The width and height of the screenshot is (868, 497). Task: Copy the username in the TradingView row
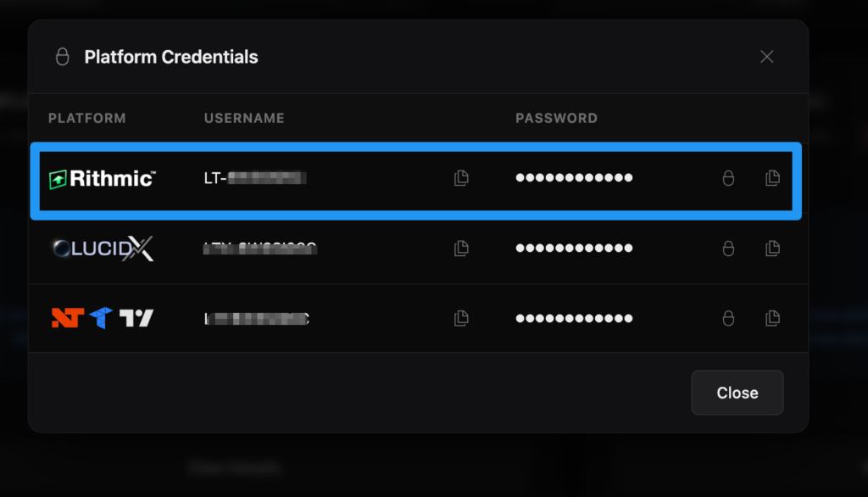(x=461, y=318)
